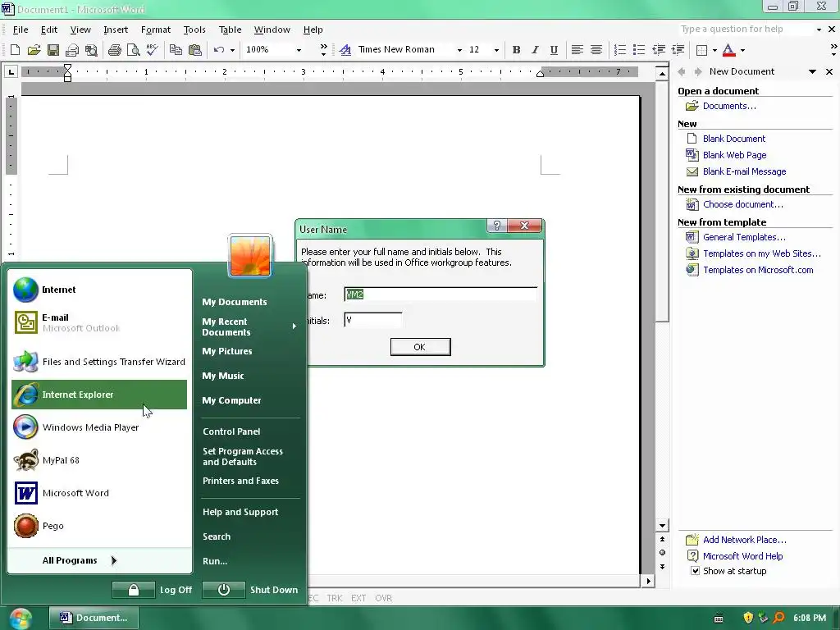Screen dimensions: 840x630
Task: Click the Log Off lock button
Action: (x=134, y=590)
